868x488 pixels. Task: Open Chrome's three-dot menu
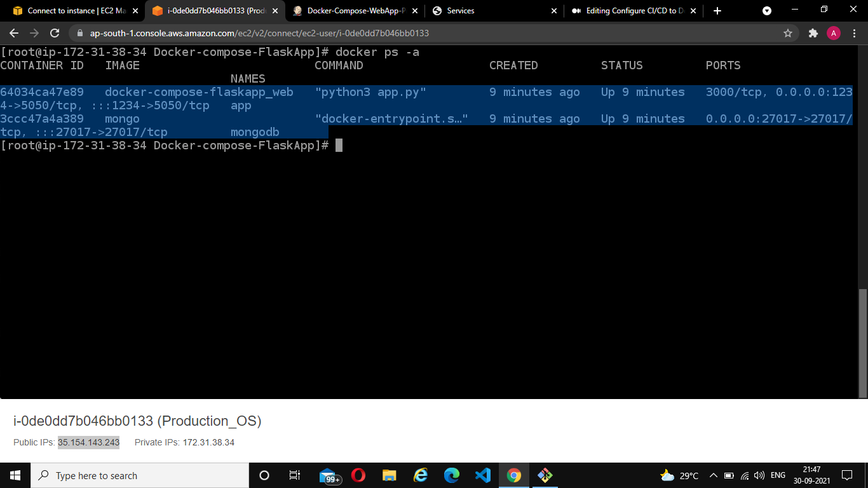854,33
